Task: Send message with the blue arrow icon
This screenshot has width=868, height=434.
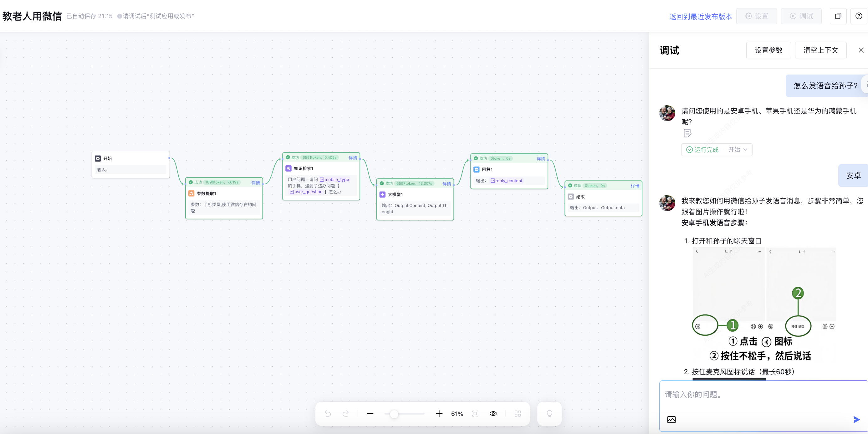Action: click(856, 420)
